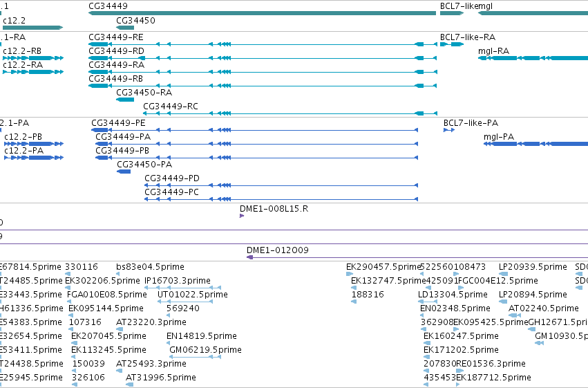Click the CG34450 gene feature
The width and height of the screenshot is (588, 388).
click(x=125, y=28)
